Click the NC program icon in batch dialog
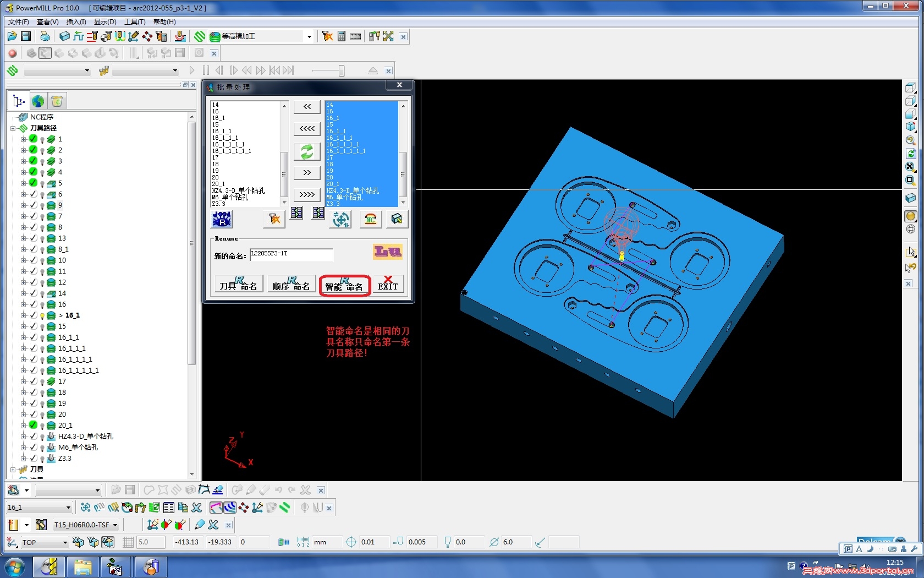Image resolution: width=924 pixels, height=578 pixels. click(371, 219)
